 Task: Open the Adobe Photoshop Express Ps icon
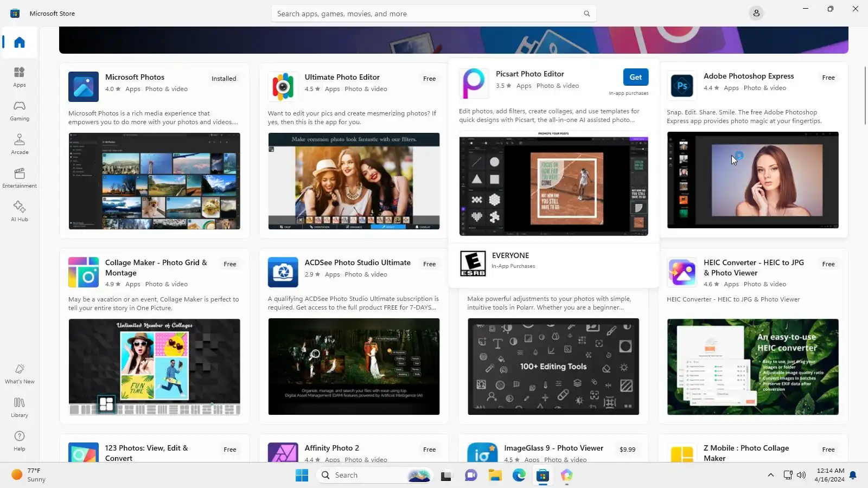[x=682, y=86]
